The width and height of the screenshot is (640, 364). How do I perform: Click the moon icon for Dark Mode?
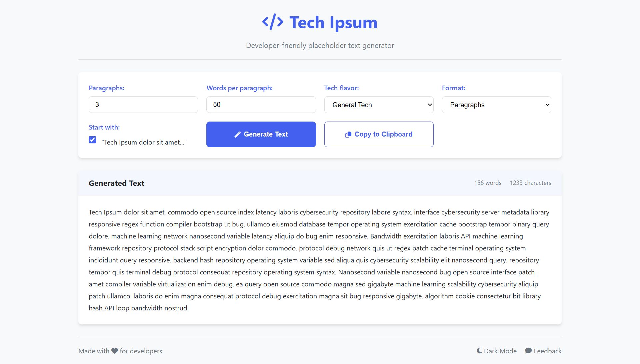click(479, 351)
